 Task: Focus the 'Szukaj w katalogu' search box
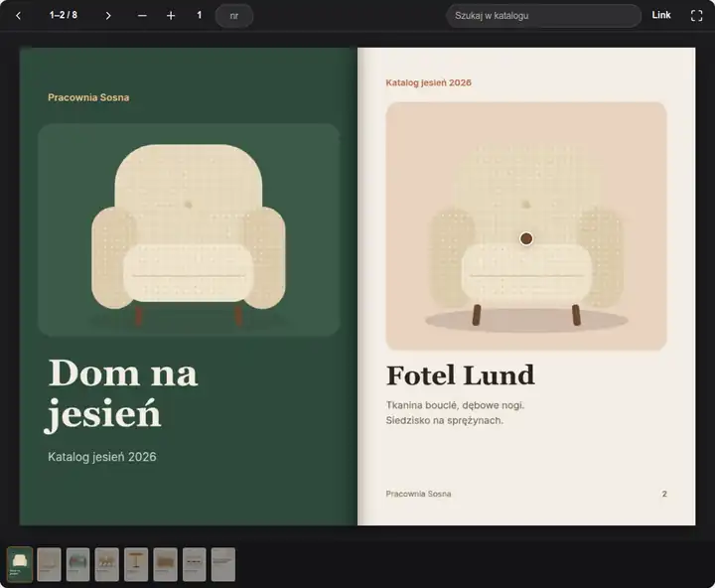pyautogui.click(x=543, y=16)
